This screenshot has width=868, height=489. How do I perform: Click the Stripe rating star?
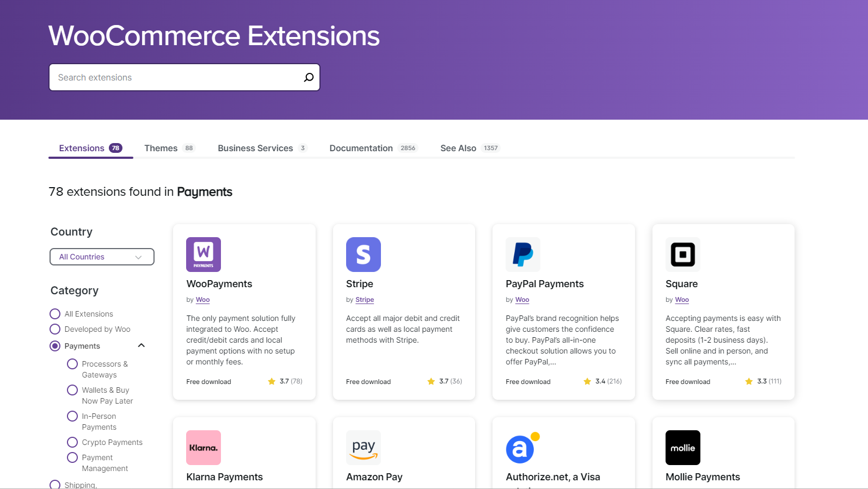[x=431, y=381]
